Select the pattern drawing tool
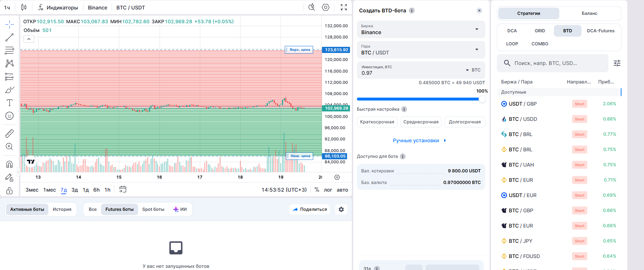The image size is (644, 270). [9, 64]
